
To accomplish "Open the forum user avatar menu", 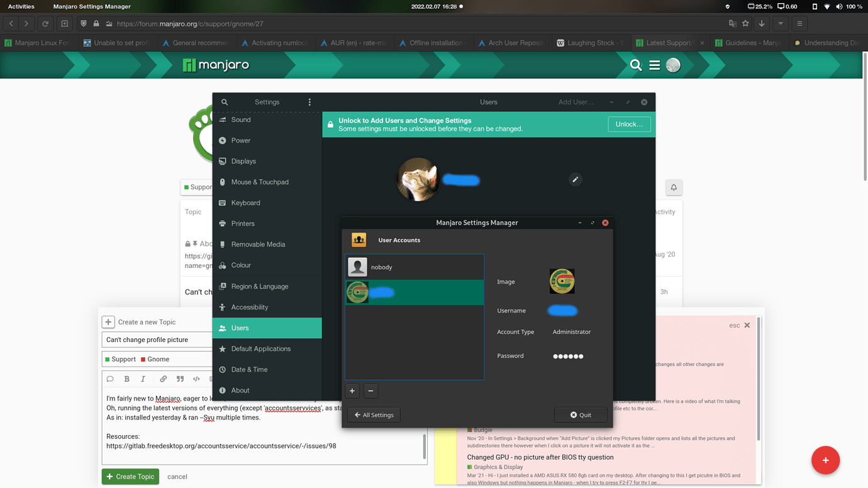I will pos(673,65).
